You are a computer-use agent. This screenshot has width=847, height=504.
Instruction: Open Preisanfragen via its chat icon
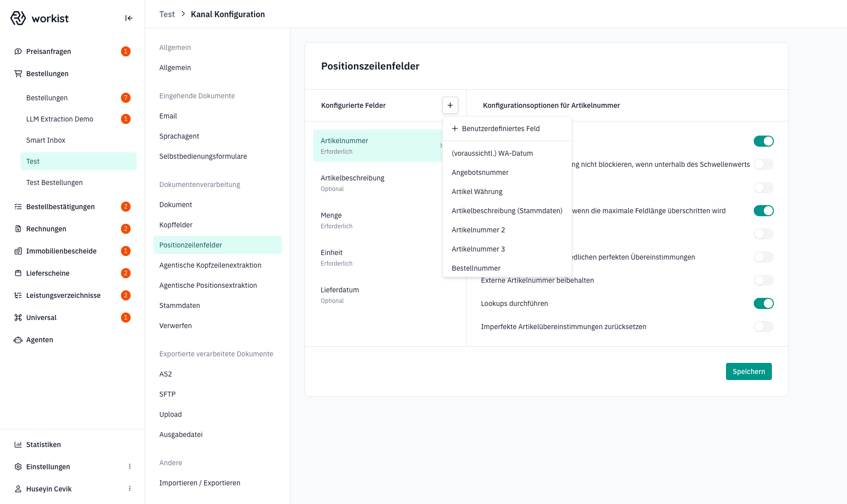click(18, 51)
